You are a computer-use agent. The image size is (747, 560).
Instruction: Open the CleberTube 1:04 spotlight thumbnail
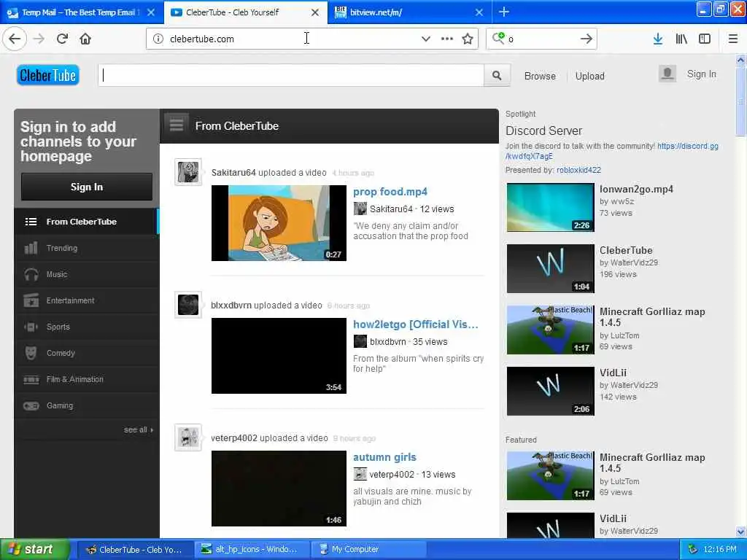pyautogui.click(x=550, y=268)
